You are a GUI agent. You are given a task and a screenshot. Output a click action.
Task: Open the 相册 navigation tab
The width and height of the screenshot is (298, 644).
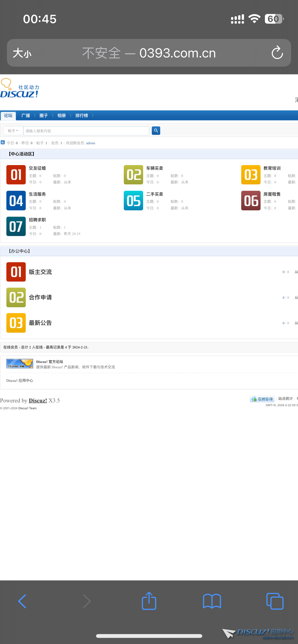62,115
